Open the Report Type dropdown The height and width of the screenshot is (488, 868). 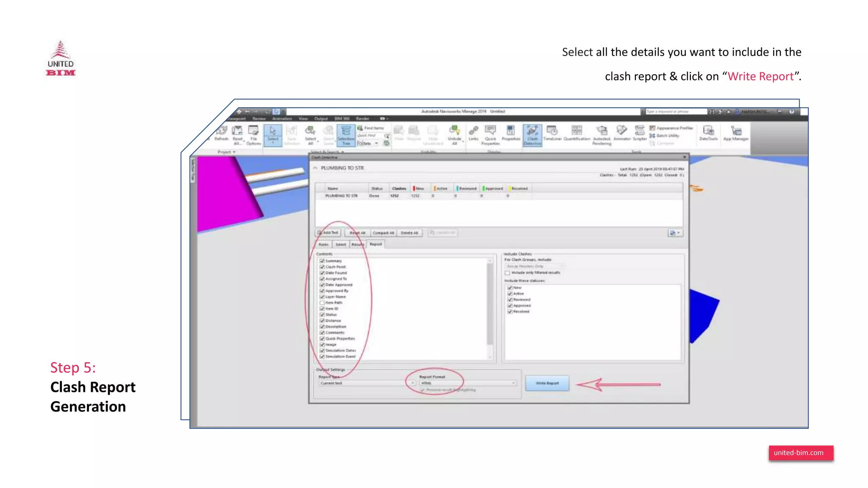pyautogui.click(x=367, y=383)
